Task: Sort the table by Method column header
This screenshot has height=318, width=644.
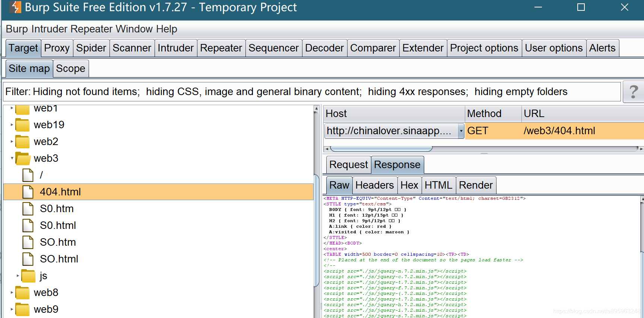Action: [x=493, y=114]
